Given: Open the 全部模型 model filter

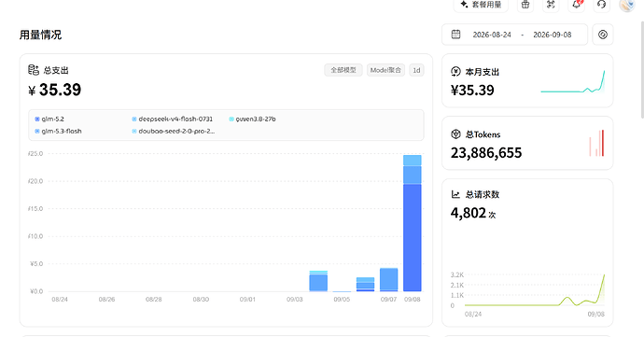Looking at the screenshot, I should point(343,70).
